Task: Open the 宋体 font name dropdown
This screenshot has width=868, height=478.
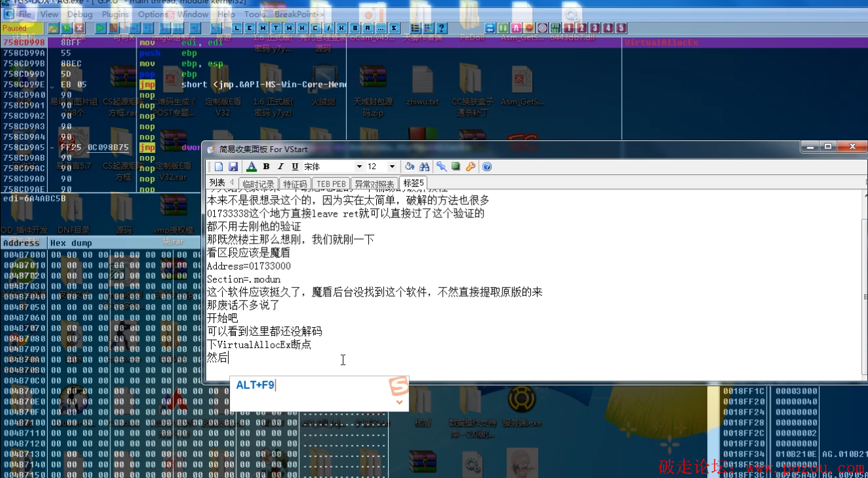Action: pos(359,167)
